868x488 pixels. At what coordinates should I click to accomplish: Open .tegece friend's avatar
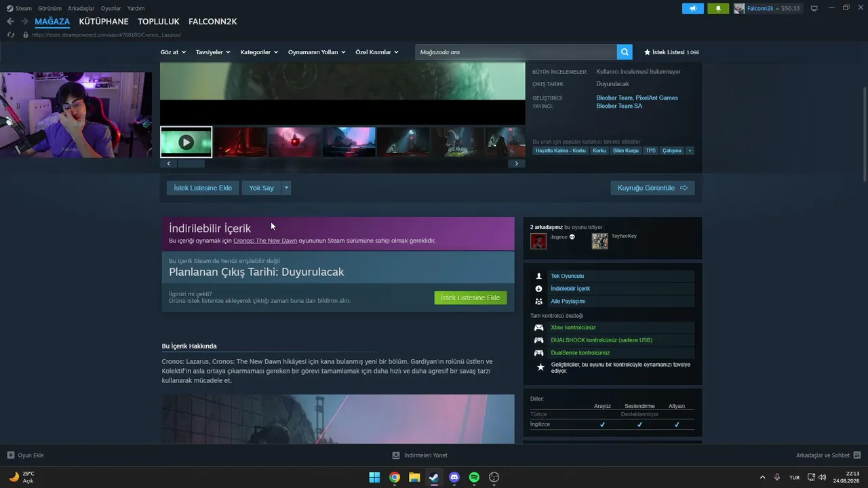click(538, 241)
